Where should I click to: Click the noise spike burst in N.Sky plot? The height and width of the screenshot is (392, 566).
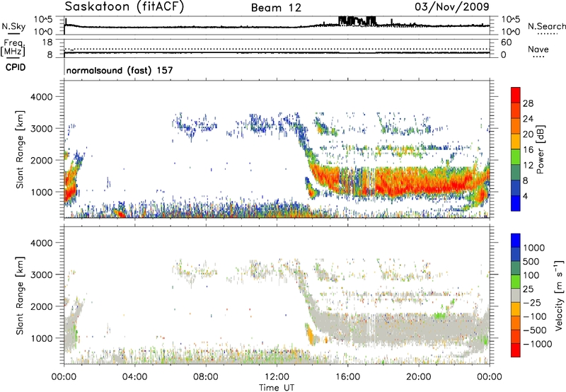(357, 21)
